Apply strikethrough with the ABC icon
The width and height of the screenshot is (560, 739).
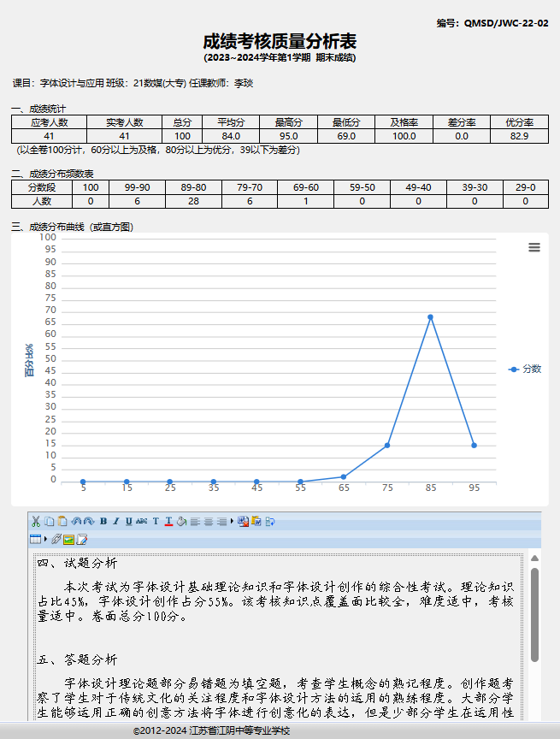click(142, 521)
